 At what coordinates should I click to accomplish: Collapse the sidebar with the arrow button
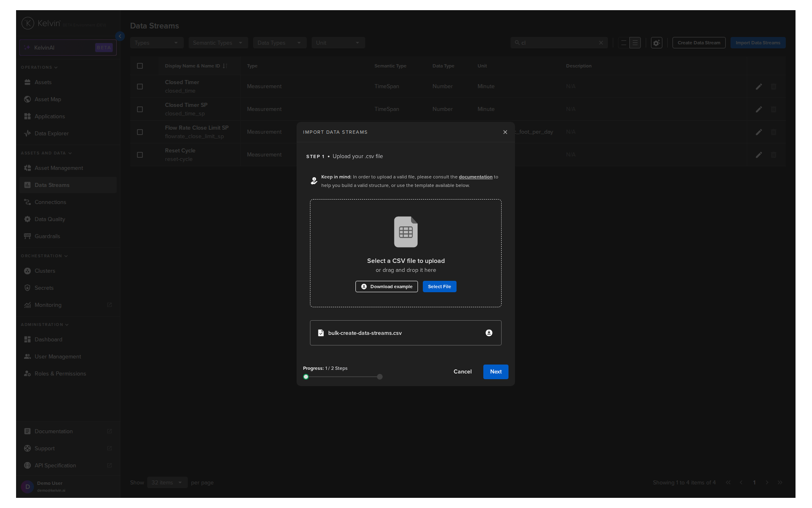[120, 36]
